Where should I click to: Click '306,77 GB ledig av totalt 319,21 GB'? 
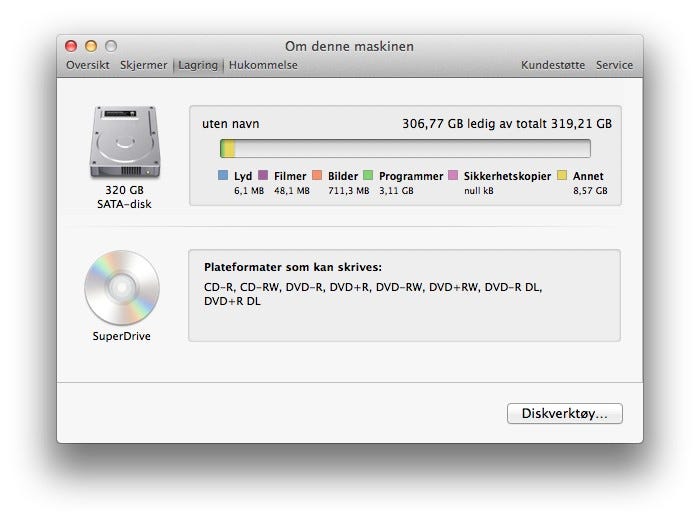coord(507,124)
